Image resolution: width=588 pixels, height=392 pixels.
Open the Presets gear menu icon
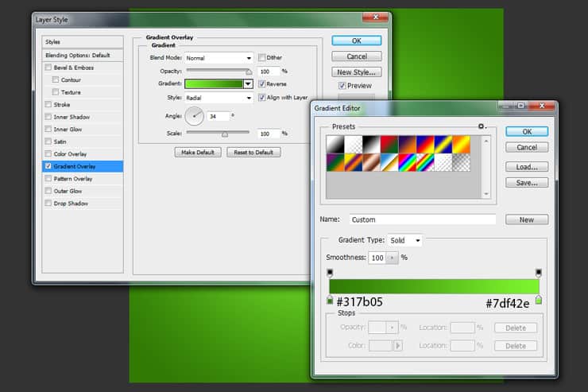point(481,126)
